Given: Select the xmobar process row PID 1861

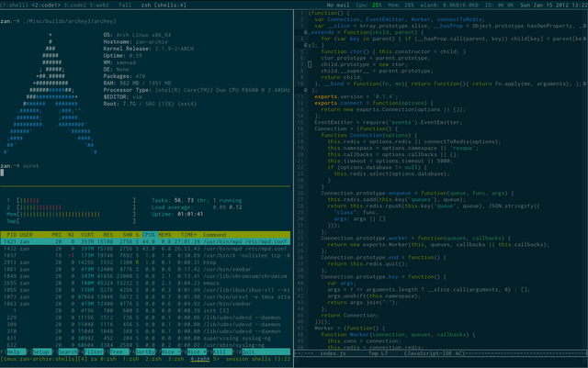Looking at the screenshot, I should (x=145, y=269).
